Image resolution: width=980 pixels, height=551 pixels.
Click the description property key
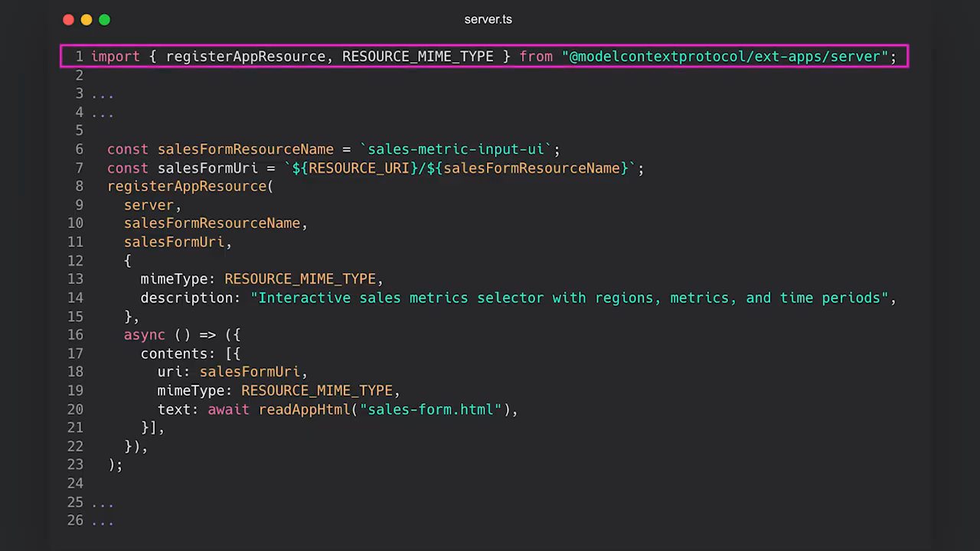(x=187, y=298)
